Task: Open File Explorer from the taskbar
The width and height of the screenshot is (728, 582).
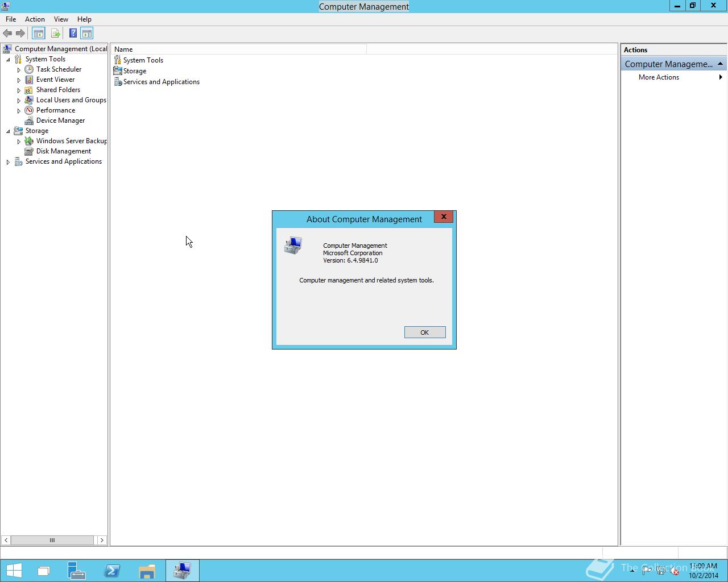Action: [x=147, y=571]
